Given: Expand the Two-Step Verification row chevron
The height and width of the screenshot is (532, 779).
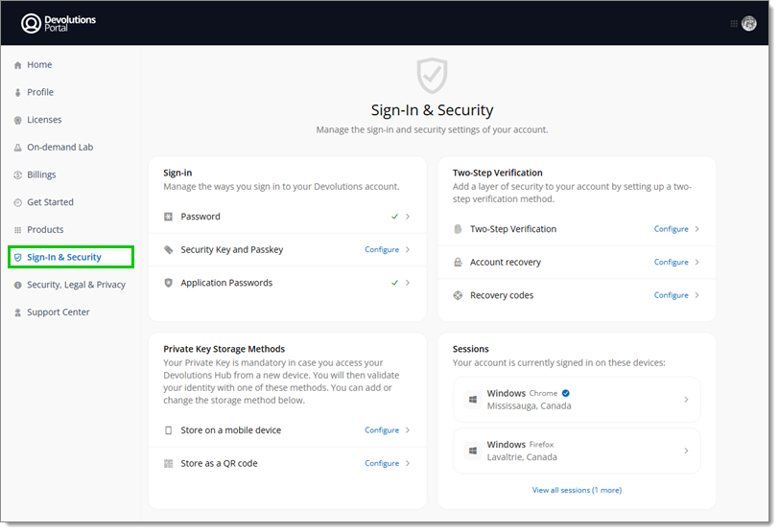Looking at the screenshot, I should click(x=697, y=229).
